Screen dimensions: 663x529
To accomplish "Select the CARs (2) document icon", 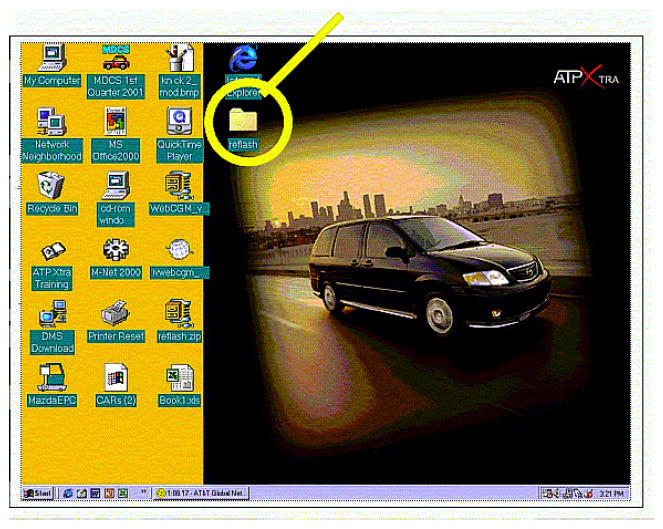I will (116, 378).
